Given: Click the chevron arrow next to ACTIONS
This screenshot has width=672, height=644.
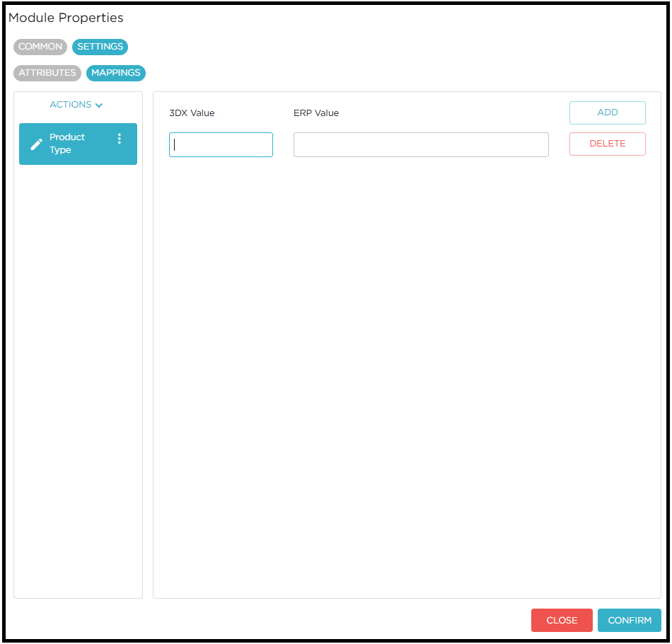Looking at the screenshot, I should tap(99, 105).
